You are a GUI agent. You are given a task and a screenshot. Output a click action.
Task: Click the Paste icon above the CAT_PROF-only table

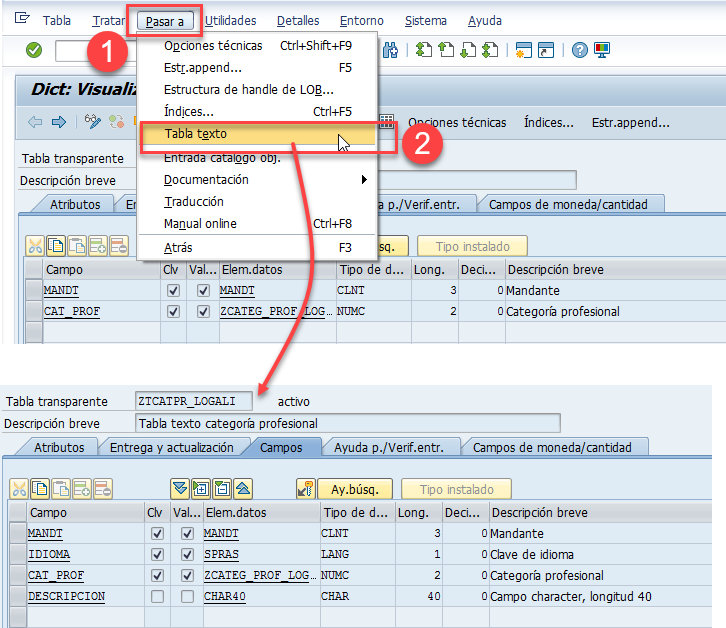(x=77, y=246)
